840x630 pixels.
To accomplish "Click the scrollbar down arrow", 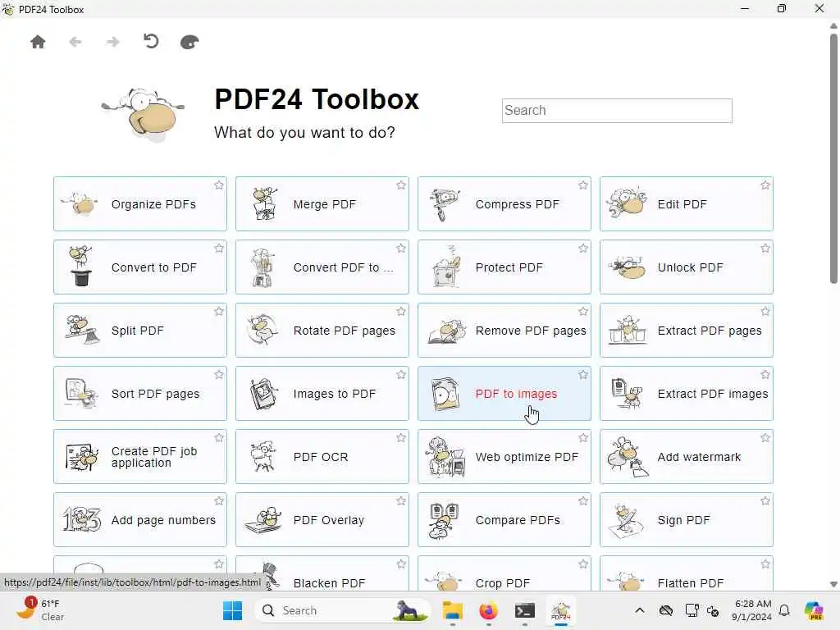I will [x=833, y=584].
